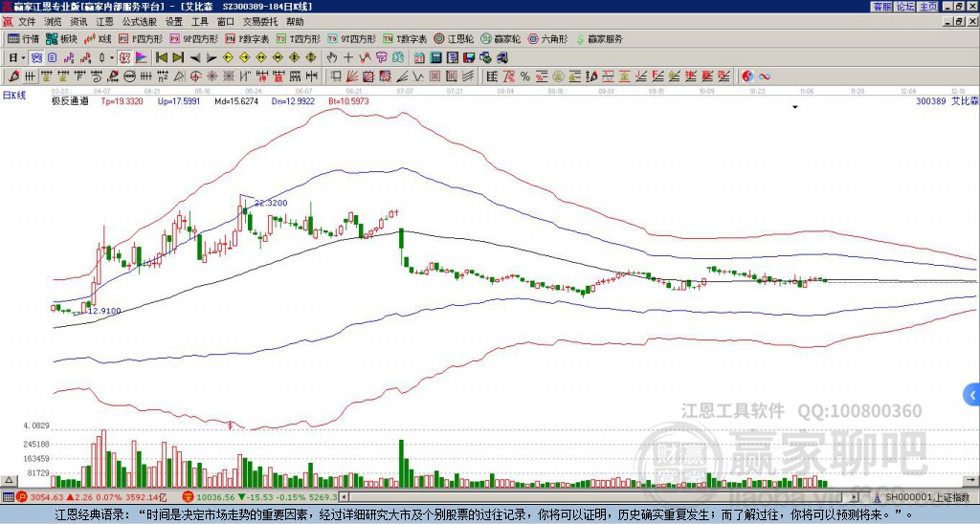Open the red-blue yin-yang icon
The image size is (980, 524).
(747, 76)
